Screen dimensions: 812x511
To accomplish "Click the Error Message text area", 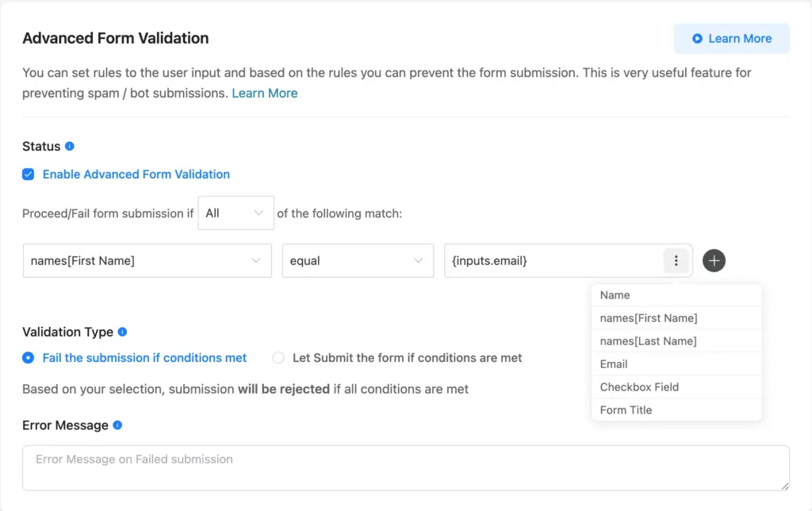I will [406, 467].
